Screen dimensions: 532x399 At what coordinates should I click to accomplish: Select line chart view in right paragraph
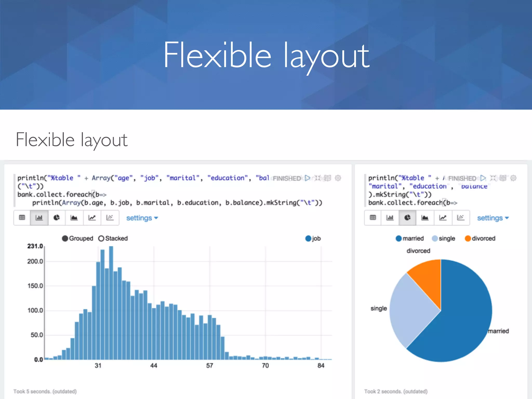point(443,218)
